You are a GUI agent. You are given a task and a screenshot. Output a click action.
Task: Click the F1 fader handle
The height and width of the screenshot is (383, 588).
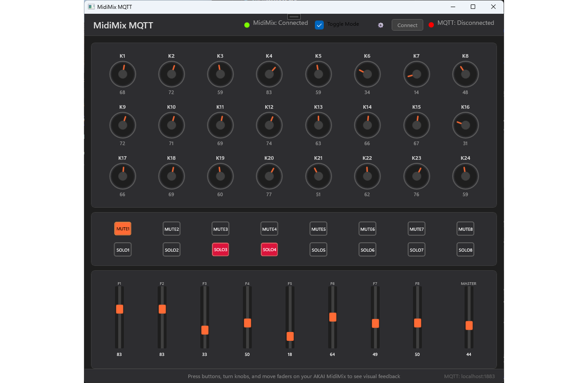(x=119, y=309)
